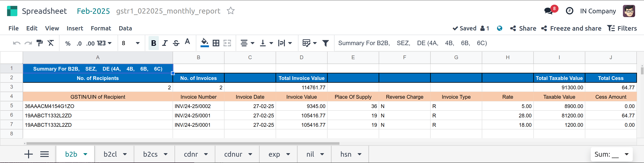Open the fill color picker
Screen dimensions: 644x163
pos(205,43)
